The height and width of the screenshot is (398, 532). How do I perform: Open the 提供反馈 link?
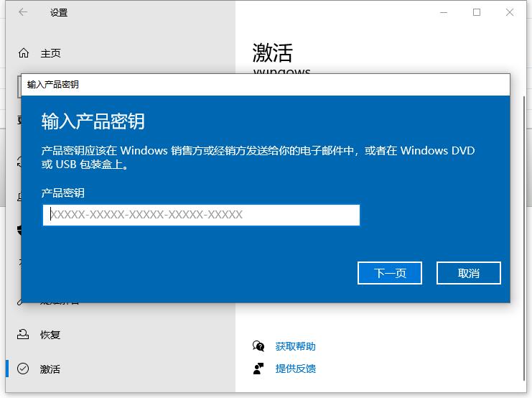295,369
